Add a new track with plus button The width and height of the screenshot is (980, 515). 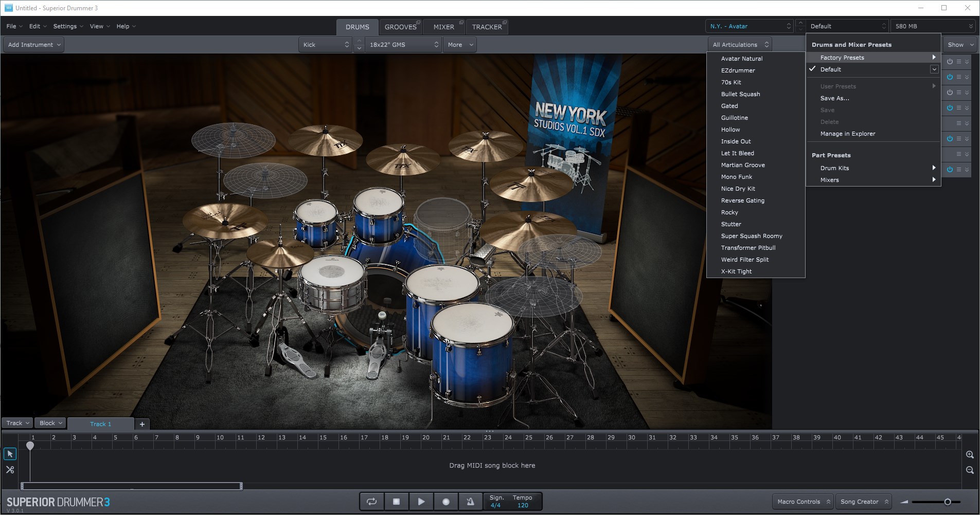tap(142, 424)
